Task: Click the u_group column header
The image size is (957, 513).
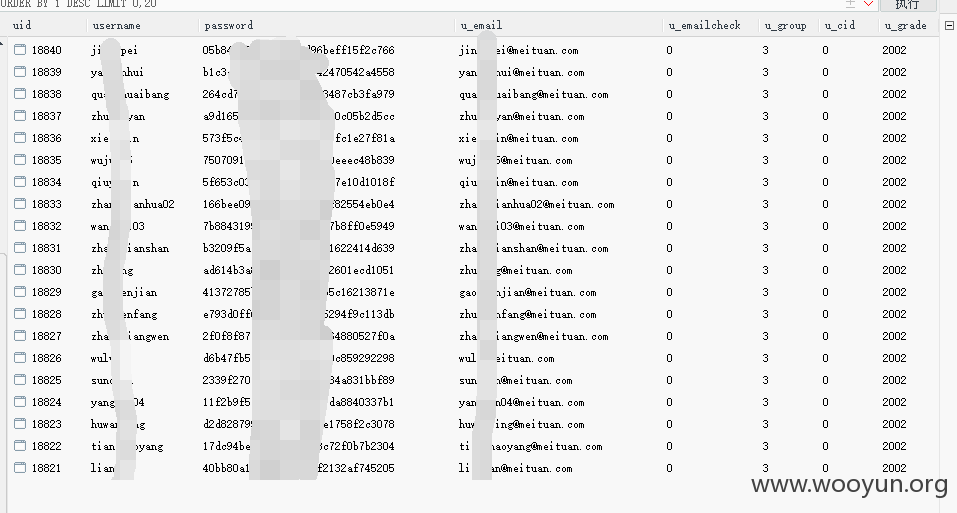Action: point(785,26)
